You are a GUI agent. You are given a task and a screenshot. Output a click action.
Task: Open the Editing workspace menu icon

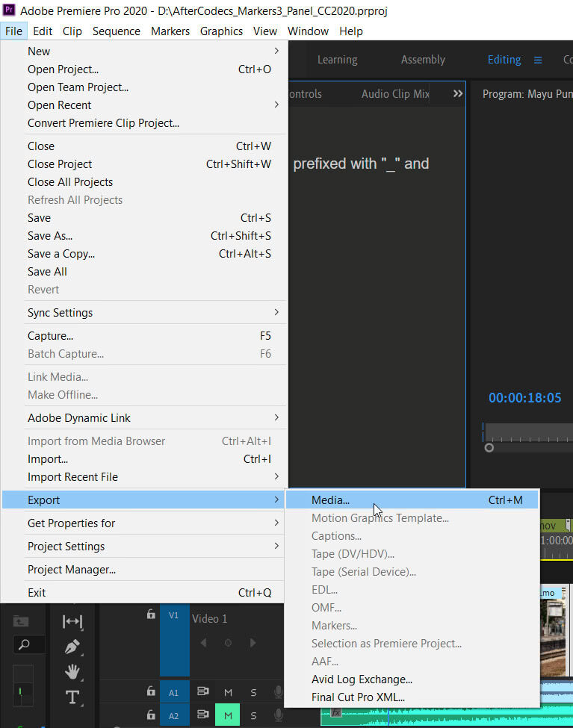538,60
